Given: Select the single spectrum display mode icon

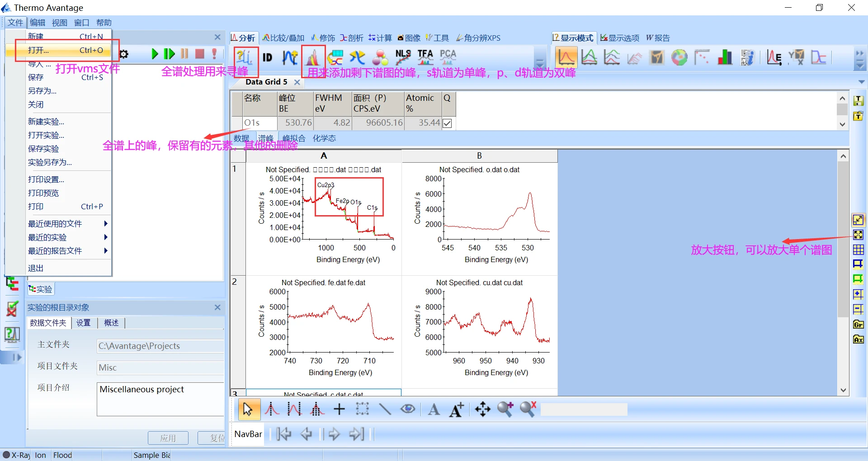Looking at the screenshot, I should click(566, 57).
